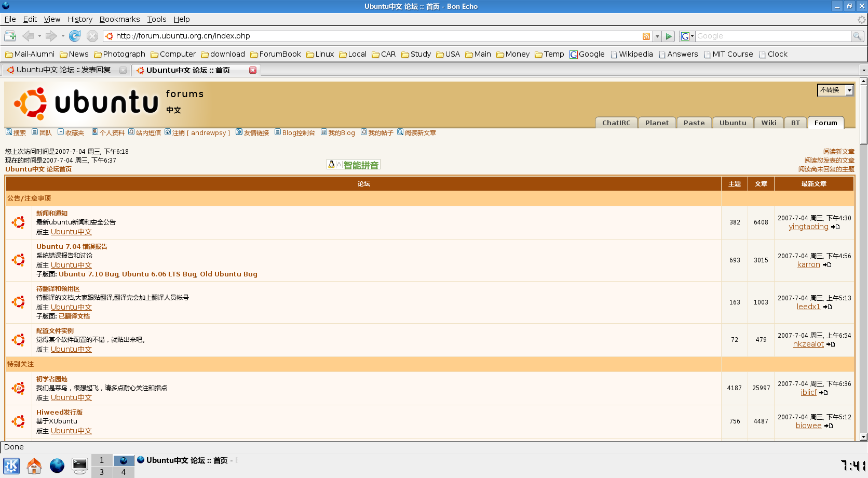
Task: Open the 初学者园地 forum
Action: coord(52,379)
